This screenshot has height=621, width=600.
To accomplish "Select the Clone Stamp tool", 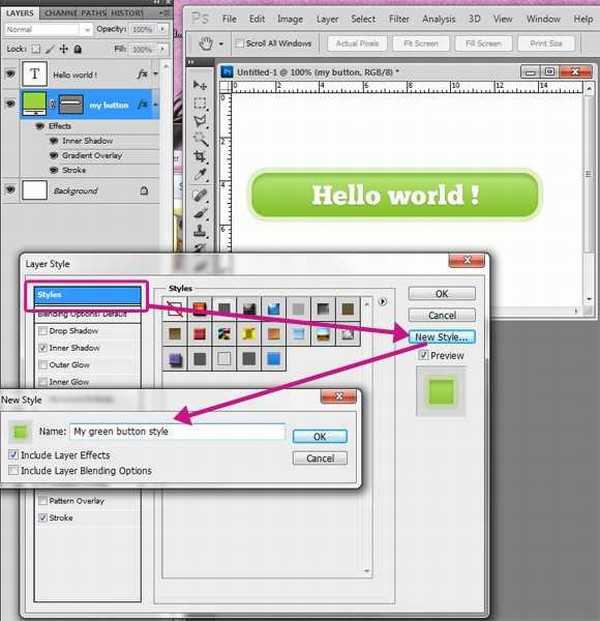I will [x=201, y=229].
